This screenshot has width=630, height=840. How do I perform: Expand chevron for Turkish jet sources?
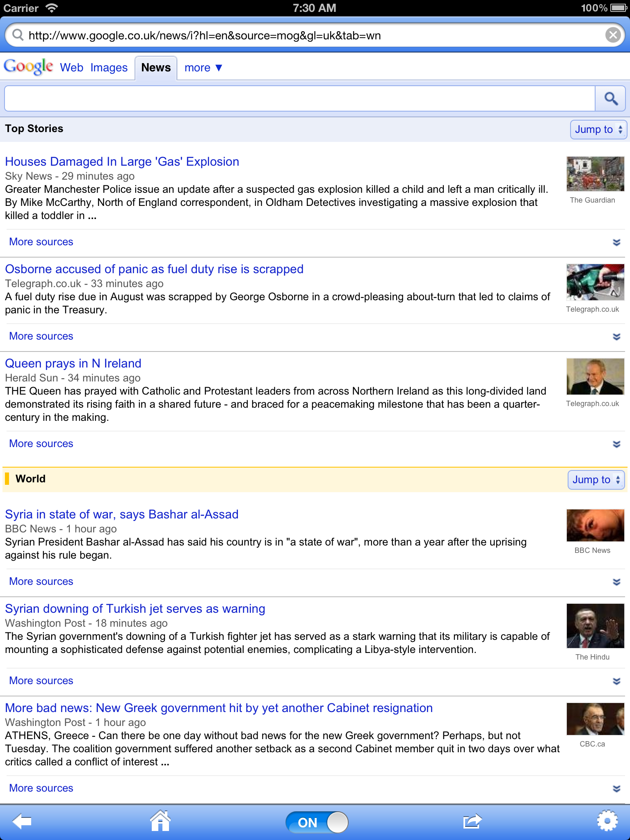pos(616,681)
